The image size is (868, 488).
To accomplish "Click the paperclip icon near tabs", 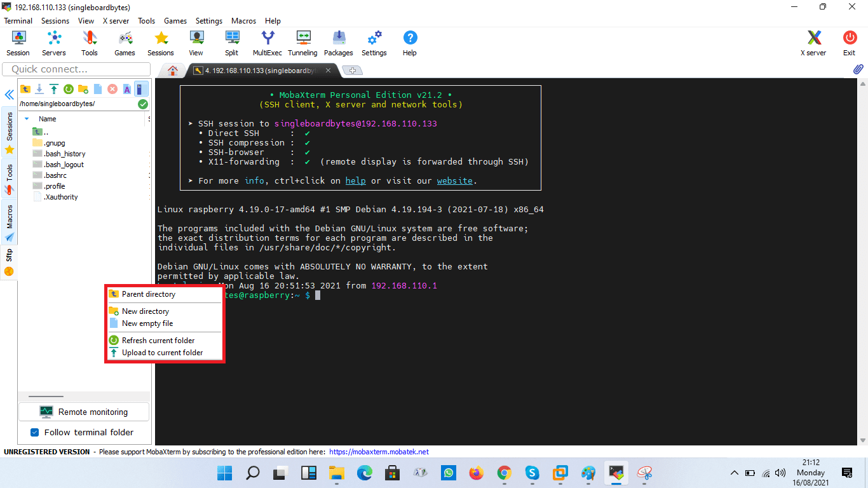I will click(x=858, y=69).
